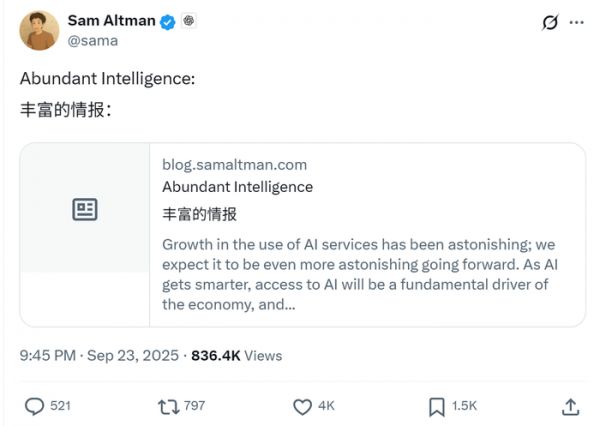The image size is (600, 426).
Task: Click the 521 replies count
Action: [60, 407]
